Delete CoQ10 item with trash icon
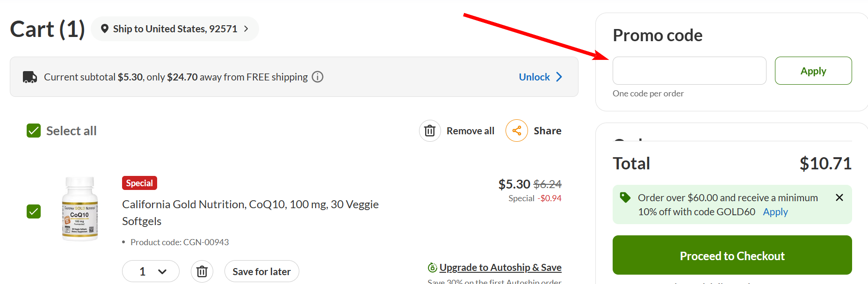Image resolution: width=868 pixels, height=284 pixels. coord(202,271)
